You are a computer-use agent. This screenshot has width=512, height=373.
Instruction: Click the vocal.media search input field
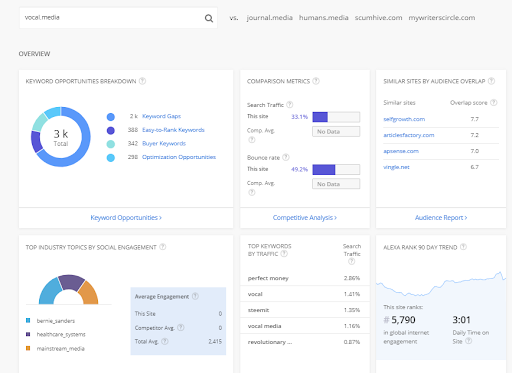[x=112, y=18]
